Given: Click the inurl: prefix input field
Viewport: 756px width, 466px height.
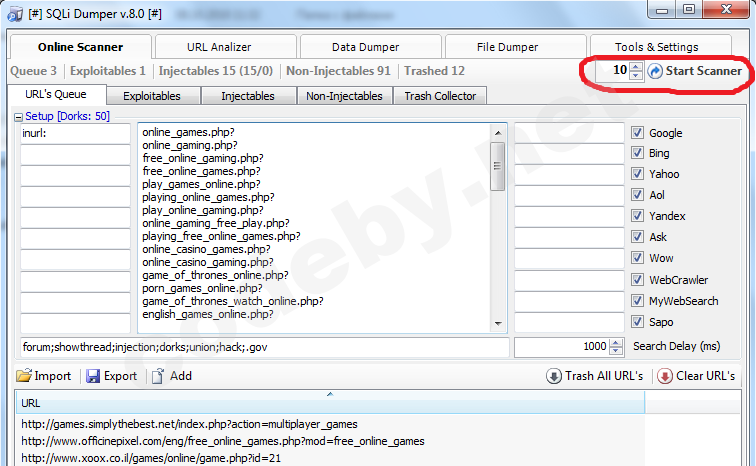Looking at the screenshot, I should pos(75,133).
